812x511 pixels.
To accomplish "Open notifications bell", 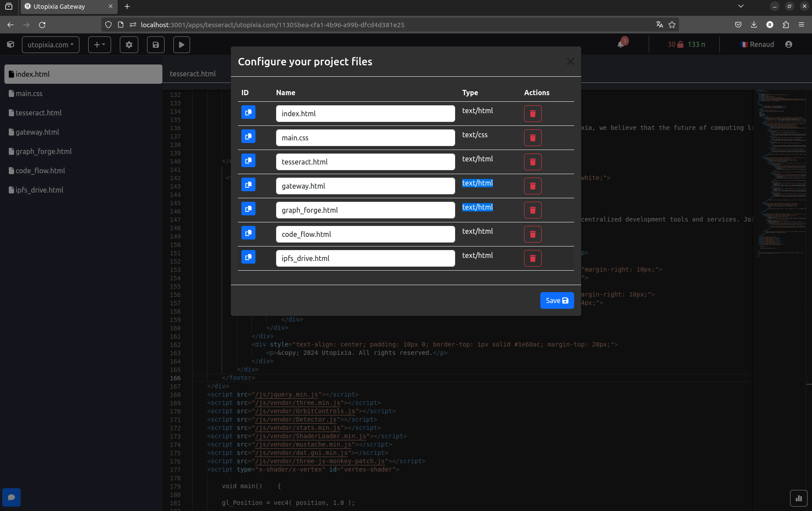I will tap(621, 44).
